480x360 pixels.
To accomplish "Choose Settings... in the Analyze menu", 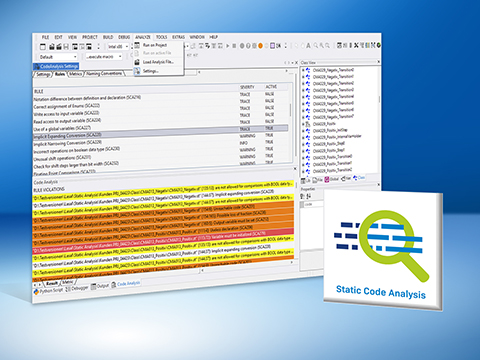I will (x=151, y=71).
